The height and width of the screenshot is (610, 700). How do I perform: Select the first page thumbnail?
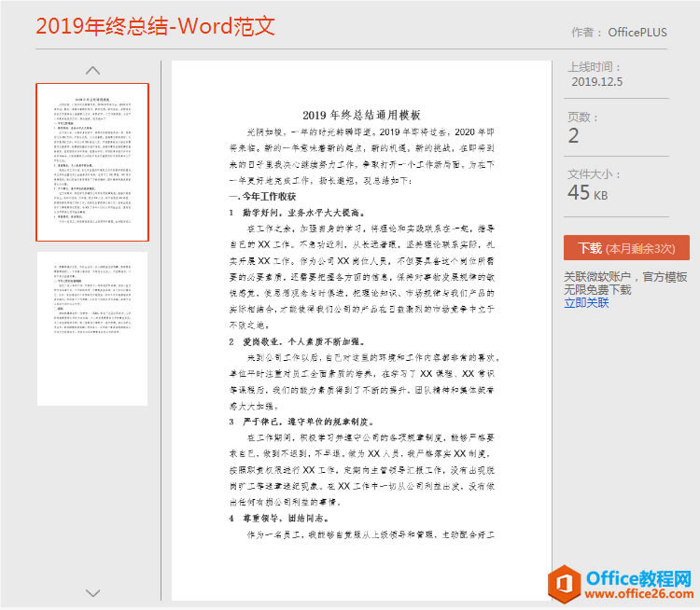pos(92,162)
